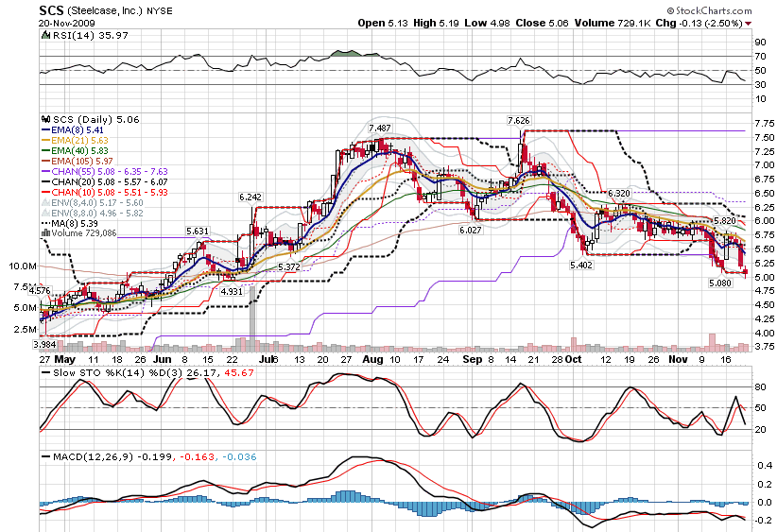
Task: Select the MA(8) 5.39 legend entry
Action: pos(70,223)
